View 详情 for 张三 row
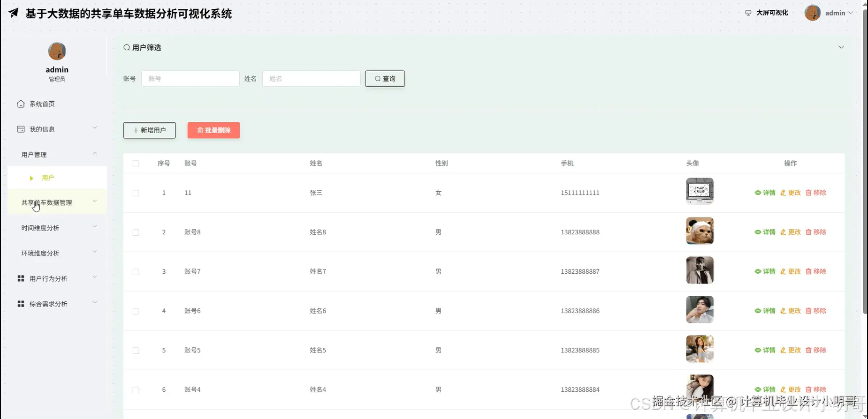Viewport: 868px width, 419px height. pyautogui.click(x=765, y=193)
